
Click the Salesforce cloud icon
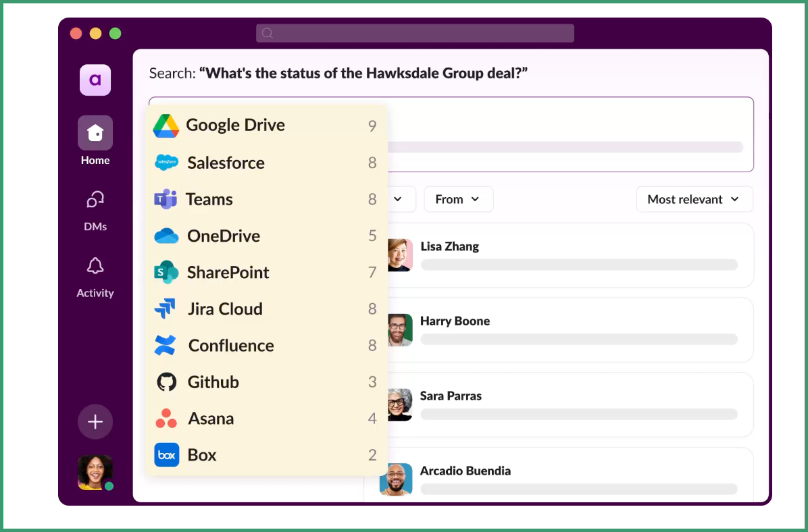point(166,162)
